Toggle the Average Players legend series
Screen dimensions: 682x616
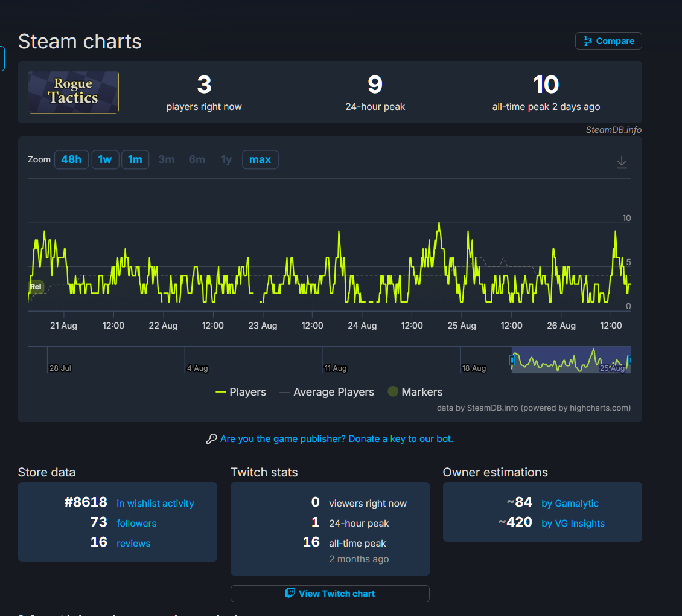pyautogui.click(x=327, y=392)
